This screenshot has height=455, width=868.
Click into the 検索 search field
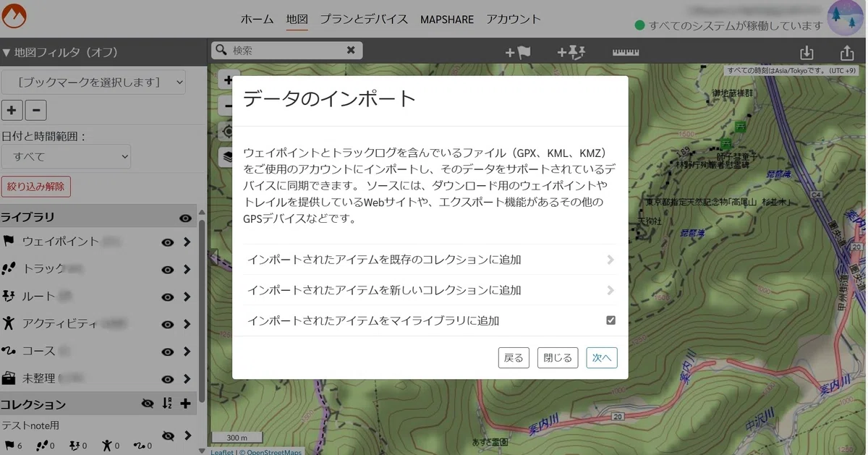(286, 51)
